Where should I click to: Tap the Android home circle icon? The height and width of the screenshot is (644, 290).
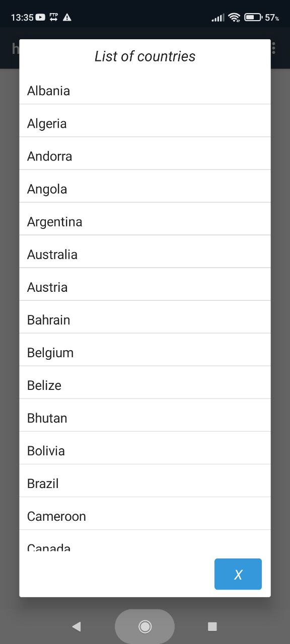pyautogui.click(x=145, y=626)
